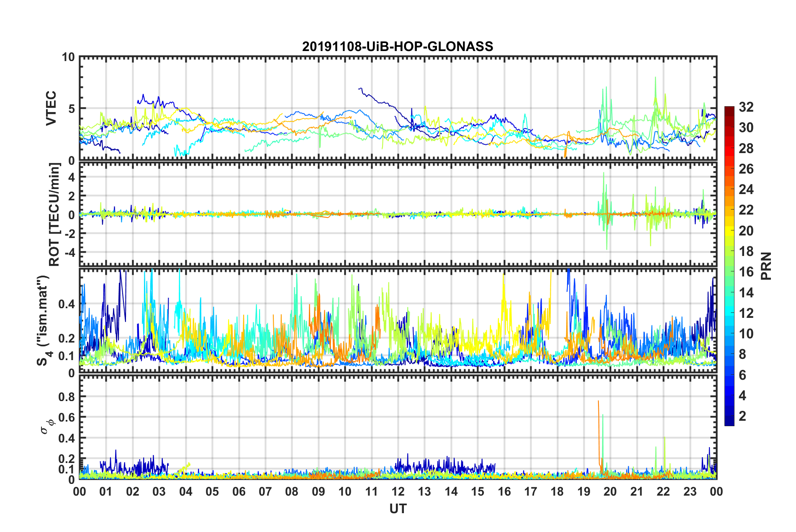This screenshot has width=796, height=532.
Task: Click the plot title 20191108-UiB-HOP-GLONASS
Action: coord(398,46)
